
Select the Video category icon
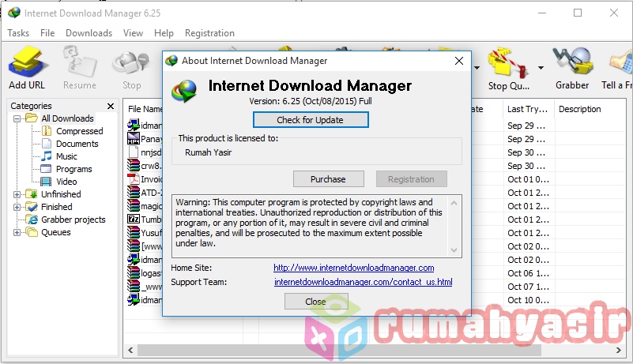[47, 182]
